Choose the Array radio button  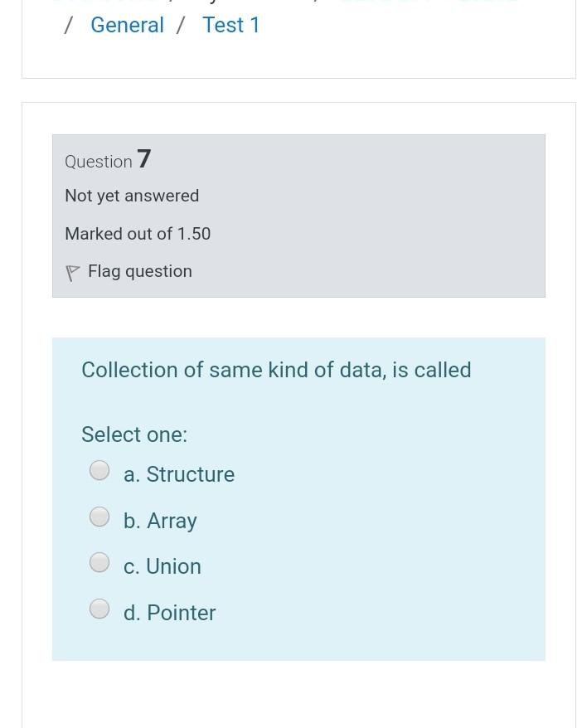pyautogui.click(x=99, y=517)
